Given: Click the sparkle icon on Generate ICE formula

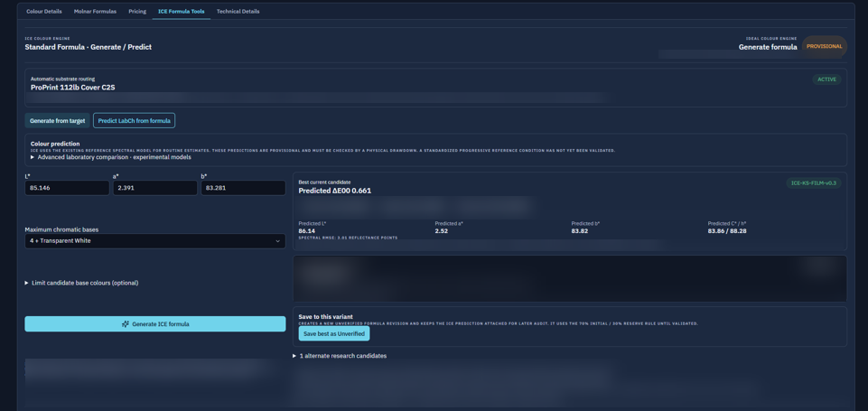Looking at the screenshot, I should [x=126, y=324].
